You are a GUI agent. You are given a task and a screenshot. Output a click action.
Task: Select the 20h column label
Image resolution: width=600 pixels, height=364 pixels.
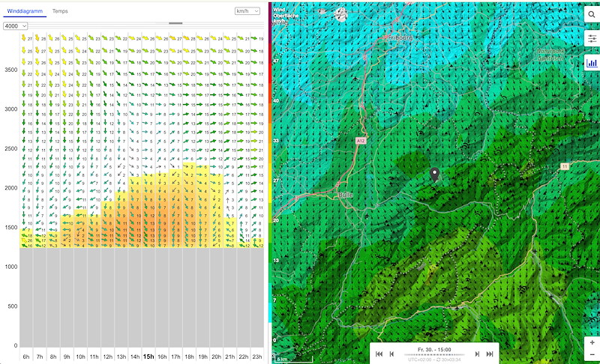tap(217, 357)
